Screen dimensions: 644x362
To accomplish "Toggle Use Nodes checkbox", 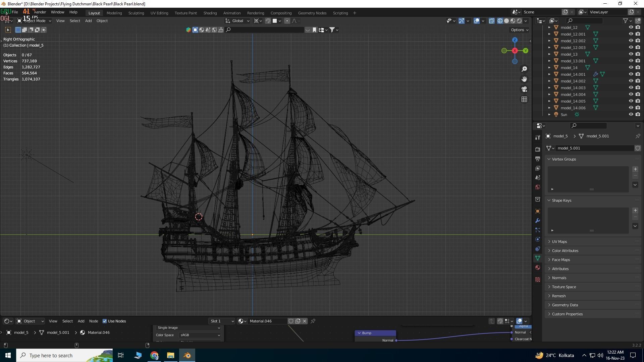I will click(x=105, y=321).
